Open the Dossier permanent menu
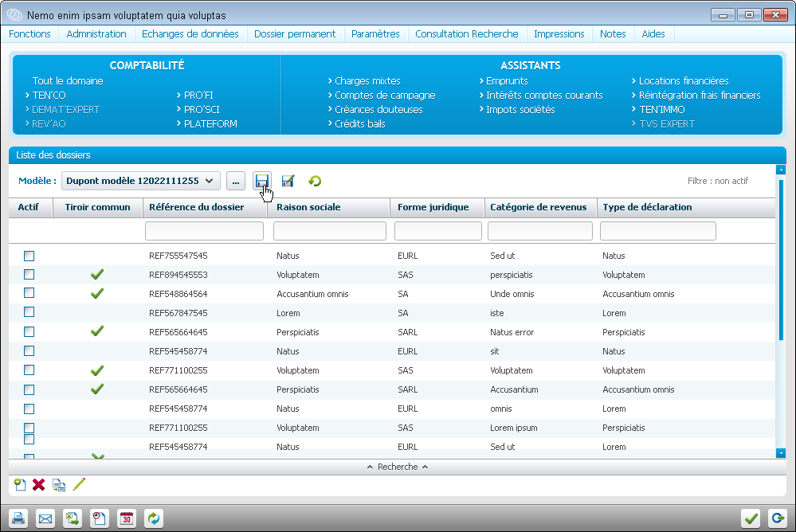 tap(295, 33)
